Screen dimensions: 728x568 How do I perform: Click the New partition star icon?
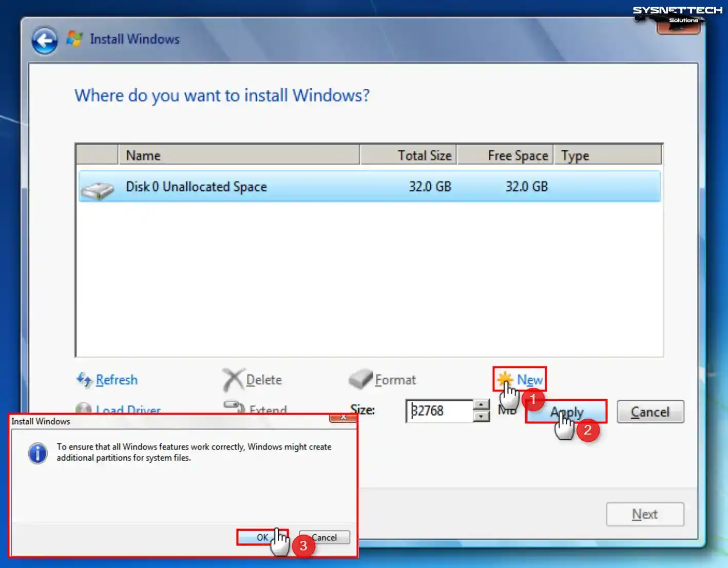pos(505,379)
